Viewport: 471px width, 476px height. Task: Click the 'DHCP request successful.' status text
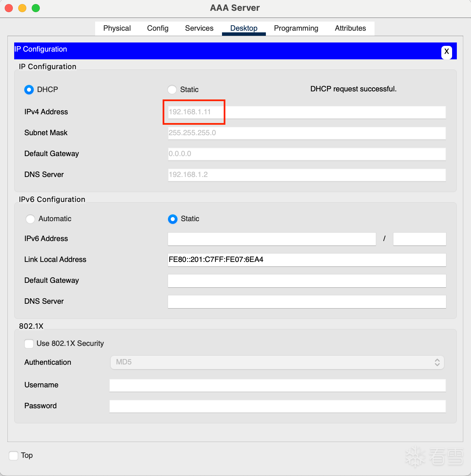[x=353, y=89]
